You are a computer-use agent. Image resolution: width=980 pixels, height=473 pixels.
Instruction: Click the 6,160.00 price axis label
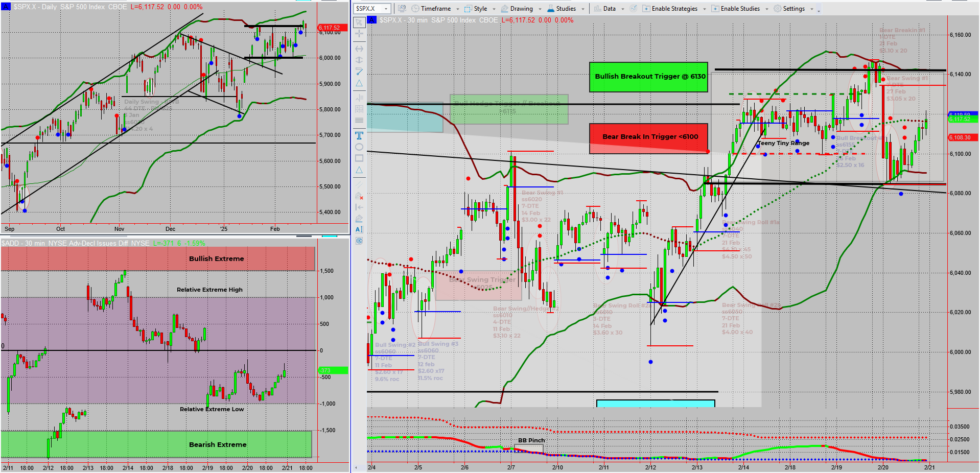point(961,35)
